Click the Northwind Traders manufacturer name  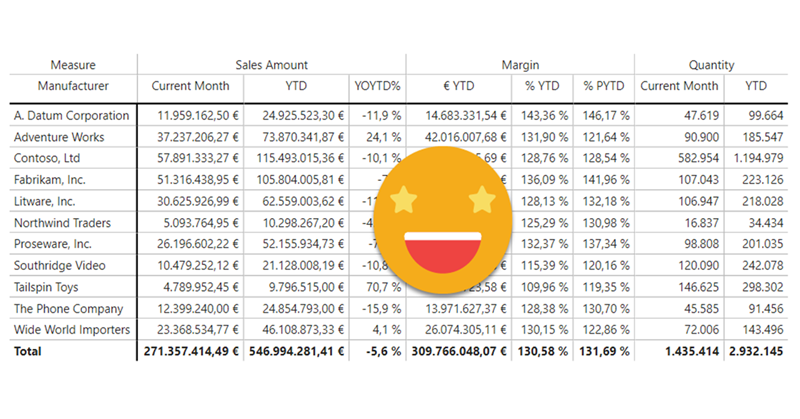pyautogui.click(x=62, y=223)
